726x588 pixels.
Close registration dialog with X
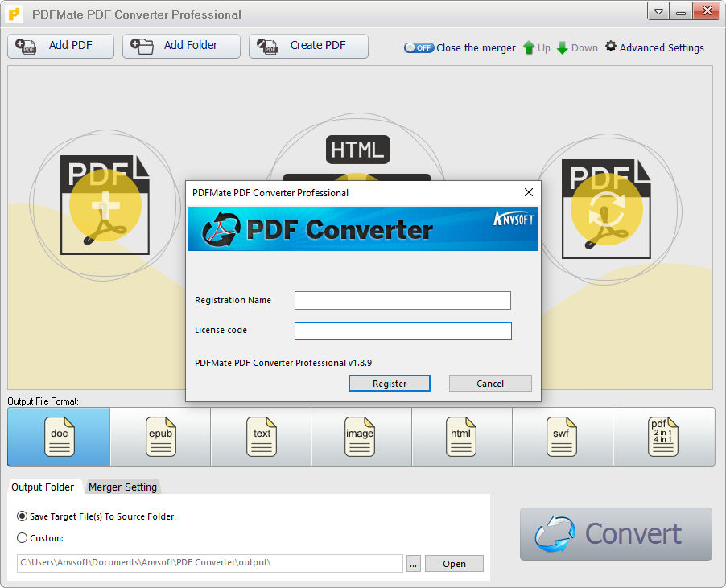528,192
